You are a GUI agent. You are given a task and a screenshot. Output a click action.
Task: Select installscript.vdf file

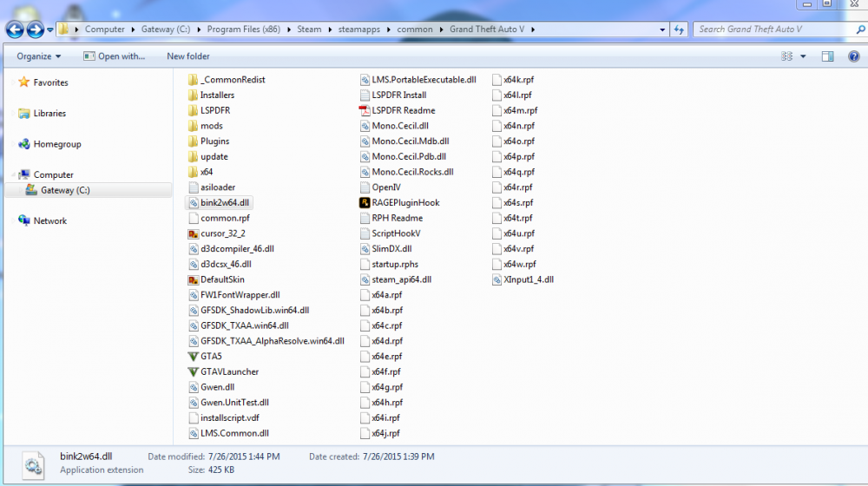224,418
